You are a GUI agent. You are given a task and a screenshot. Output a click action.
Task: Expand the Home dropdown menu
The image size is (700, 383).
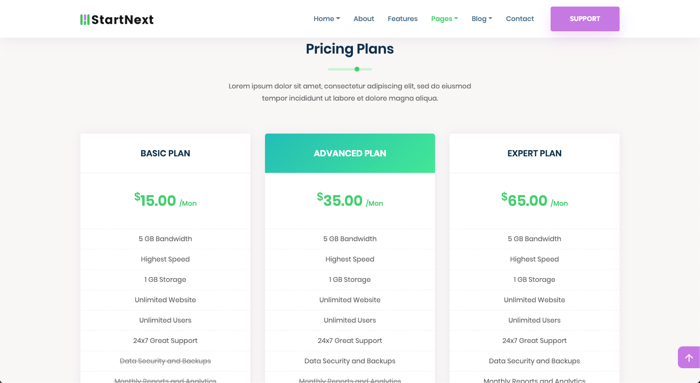click(326, 19)
